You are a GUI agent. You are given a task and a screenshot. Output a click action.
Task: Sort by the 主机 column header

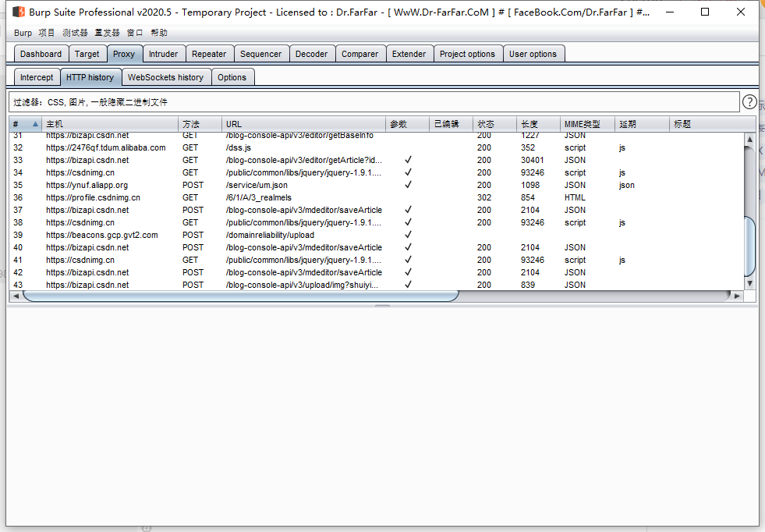(x=110, y=124)
